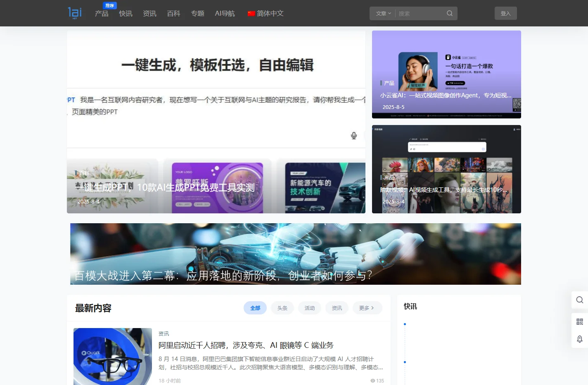Image resolution: width=588 pixels, height=385 pixels.
Task: Click the search magnifier icon in header
Action: coord(450,13)
